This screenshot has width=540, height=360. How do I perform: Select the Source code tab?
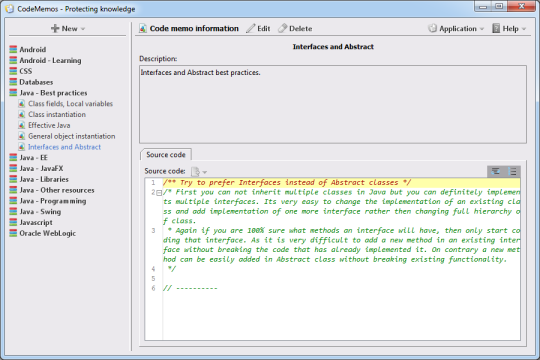tap(166, 155)
